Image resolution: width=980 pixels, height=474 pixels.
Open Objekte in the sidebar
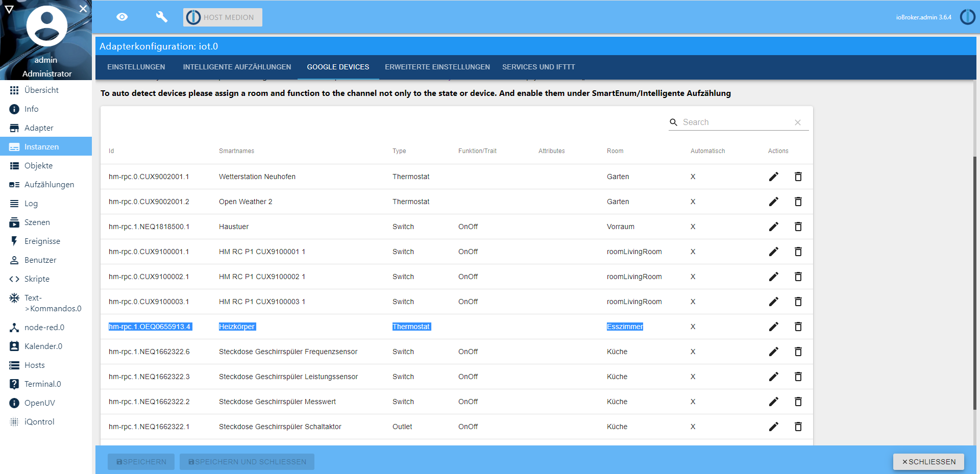click(x=46, y=165)
